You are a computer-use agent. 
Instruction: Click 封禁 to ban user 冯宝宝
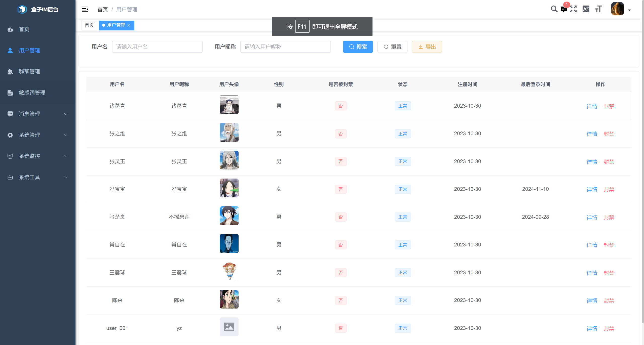[x=609, y=189]
